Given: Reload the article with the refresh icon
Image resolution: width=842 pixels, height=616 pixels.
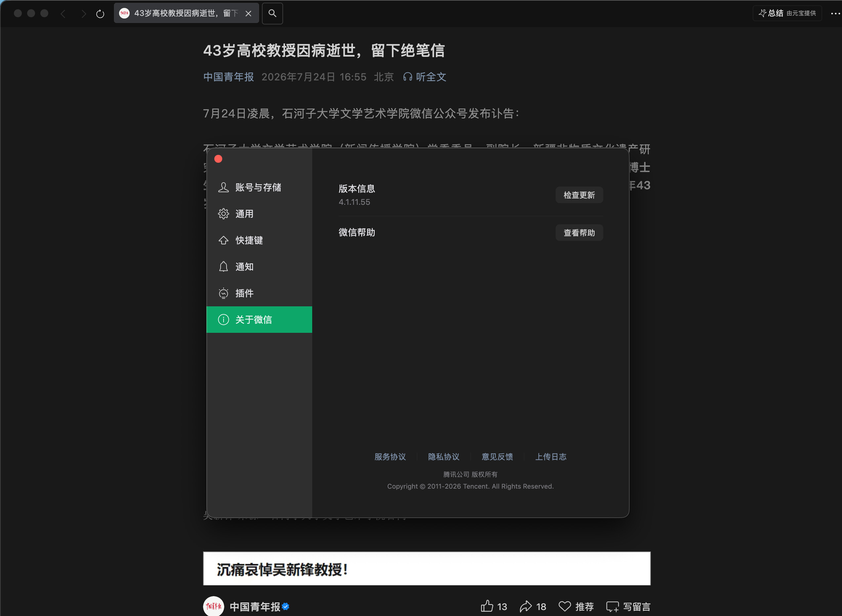Looking at the screenshot, I should click(x=100, y=14).
